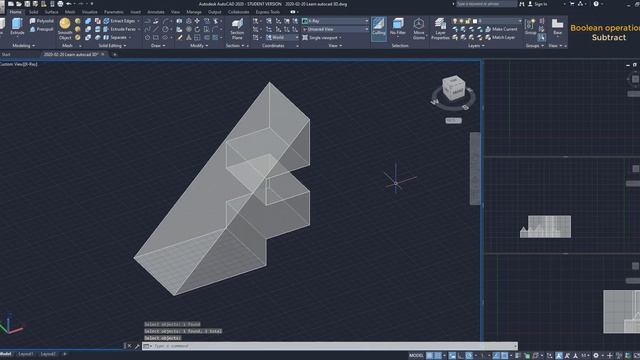Click the command line customize wrench icon

click(137, 346)
